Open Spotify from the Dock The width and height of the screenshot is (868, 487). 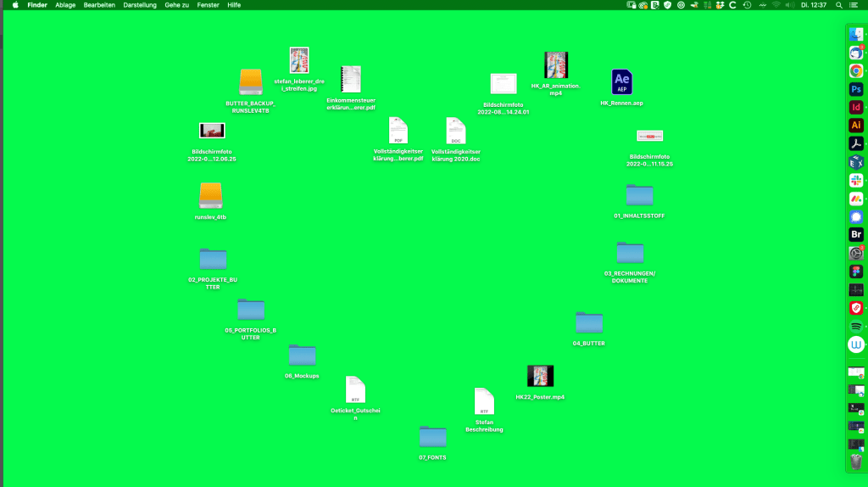[x=856, y=326]
